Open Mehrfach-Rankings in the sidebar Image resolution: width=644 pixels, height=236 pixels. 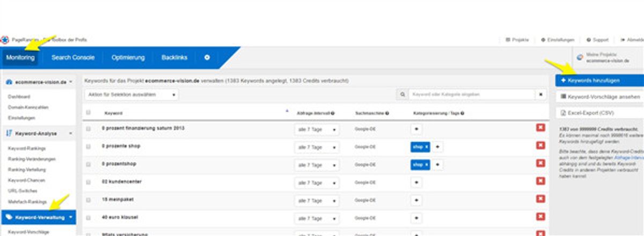click(x=28, y=202)
